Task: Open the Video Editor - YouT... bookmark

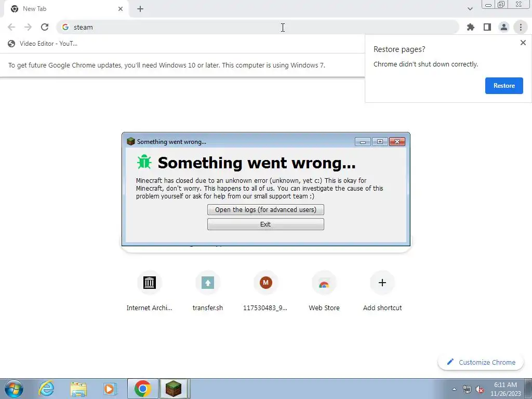Action: (x=43, y=44)
